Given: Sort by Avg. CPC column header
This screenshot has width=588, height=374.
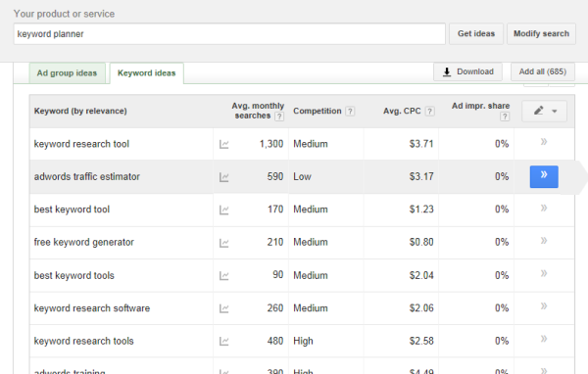Looking at the screenshot, I should (x=402, y=111).
